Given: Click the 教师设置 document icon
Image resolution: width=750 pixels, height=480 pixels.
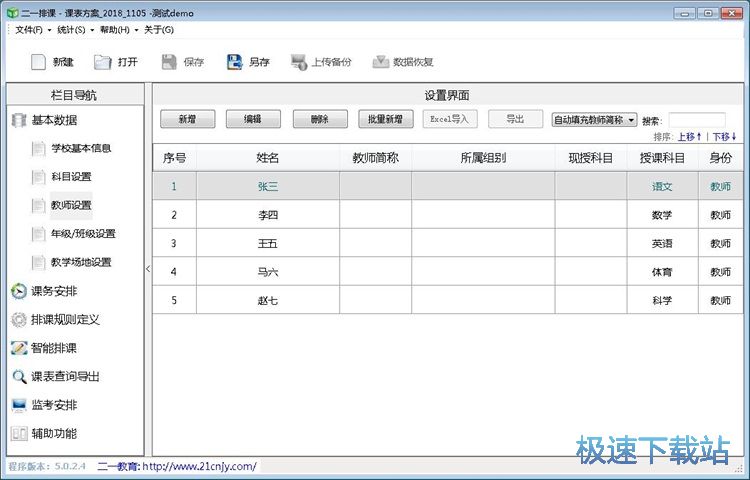Looking at the screenshot, I should point(38,206).
